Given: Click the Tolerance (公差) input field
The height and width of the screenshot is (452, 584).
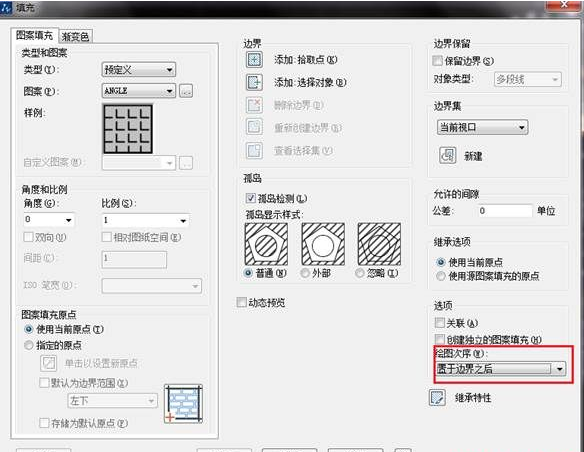Looking at the screenshot, I should tap(505, 211).
